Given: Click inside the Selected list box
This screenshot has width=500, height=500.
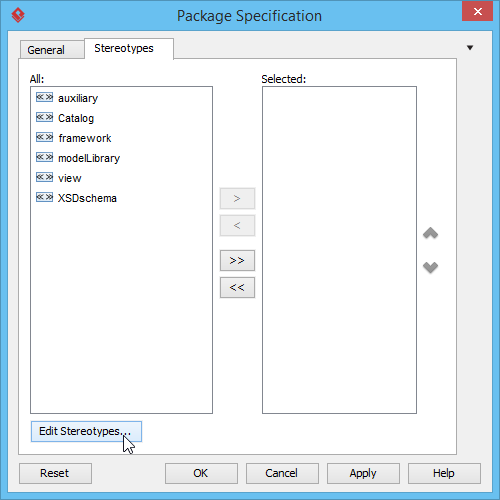Looking at the screenshot, I should tap(339, 250).
